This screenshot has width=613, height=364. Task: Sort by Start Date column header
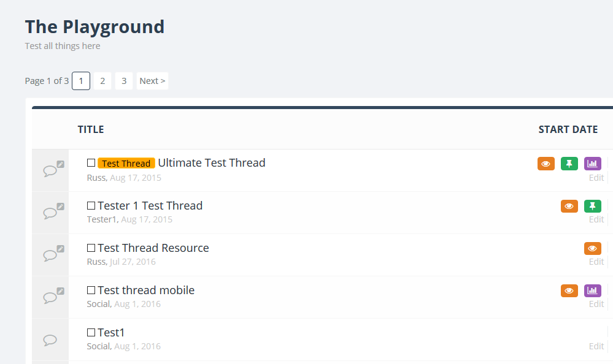pos(568,129)
